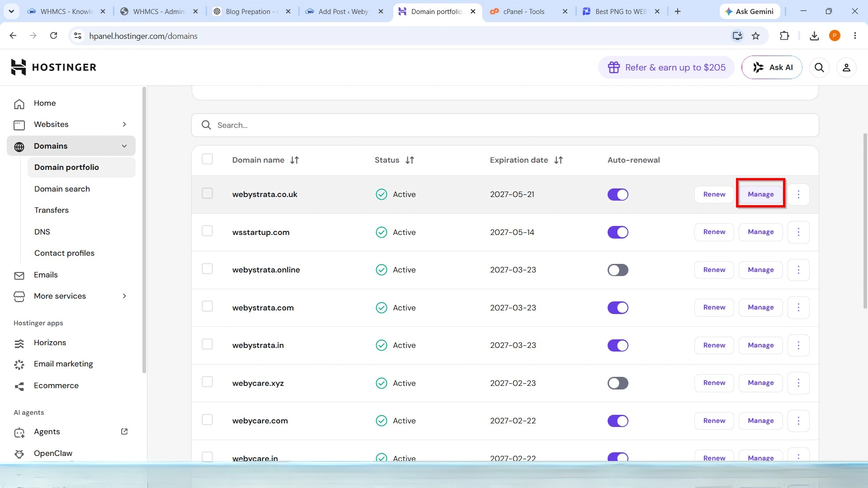Open Contact profiles in sidebar
Screen dimensions: 868x488
click(64, 253)
